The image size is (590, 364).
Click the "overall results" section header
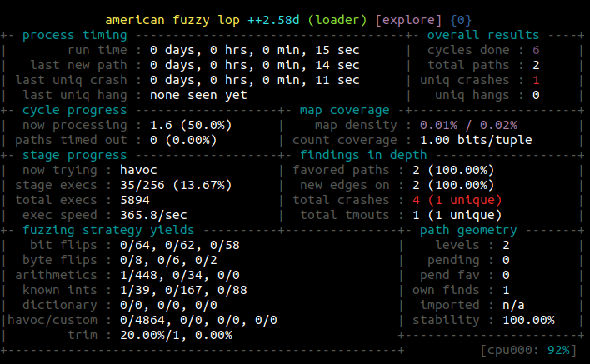pos(482,35)
